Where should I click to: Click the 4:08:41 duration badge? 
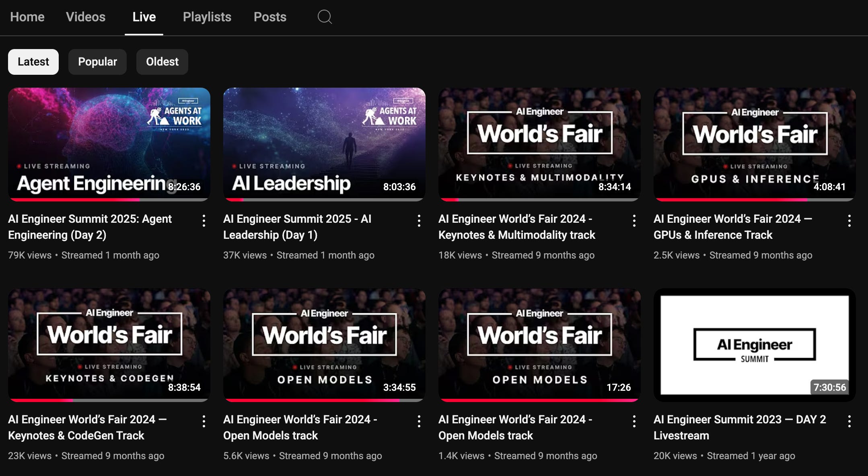(x=829, y=187)
